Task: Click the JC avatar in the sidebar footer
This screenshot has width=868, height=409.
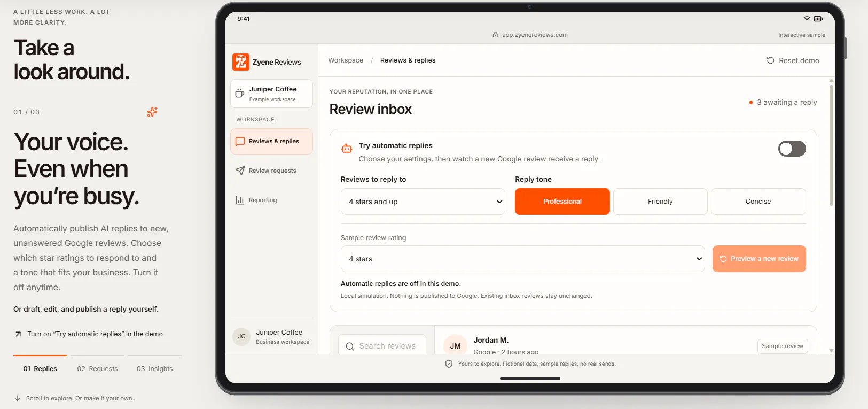Action: (241, 336)
